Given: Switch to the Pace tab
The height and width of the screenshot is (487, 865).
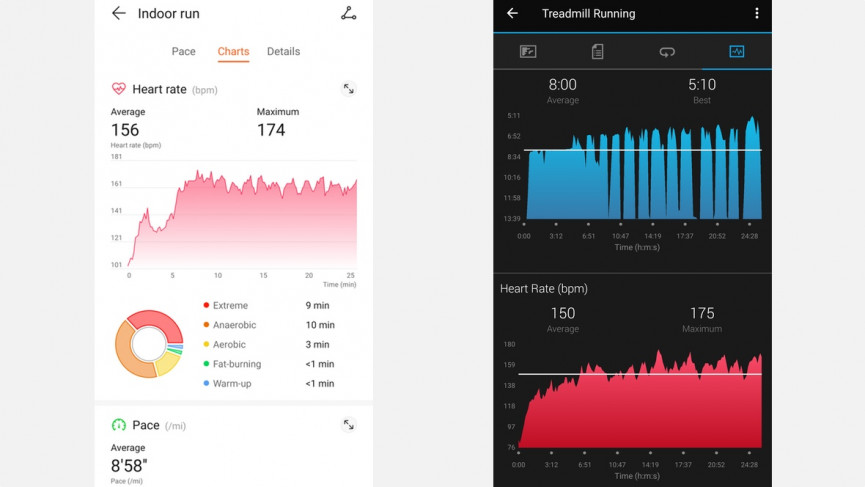Looking at the screenshot, I should pyautogui.click(x=183, y=51).
